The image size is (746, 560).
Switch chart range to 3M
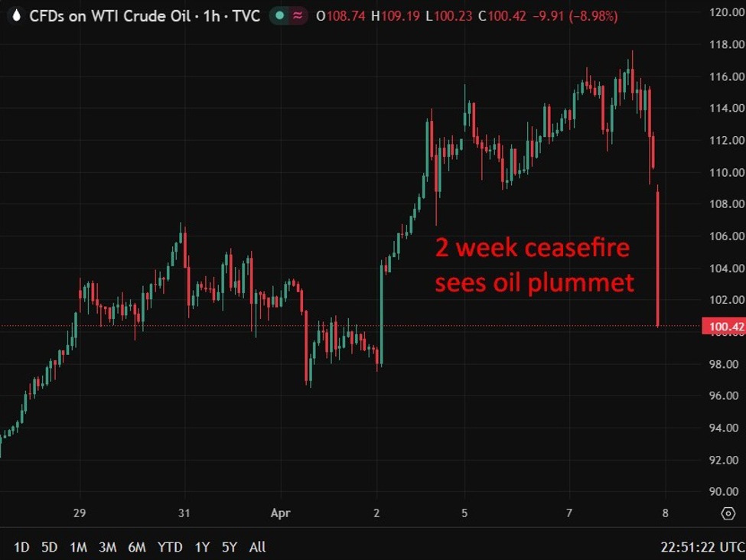[x=108, y=547]
